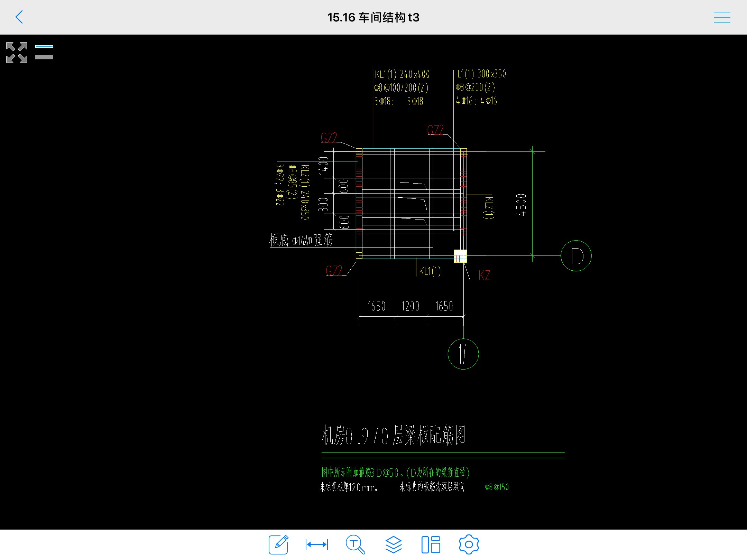The image size is (747, 560).
Task: Open the layers panel
Action: click(394, 544)
